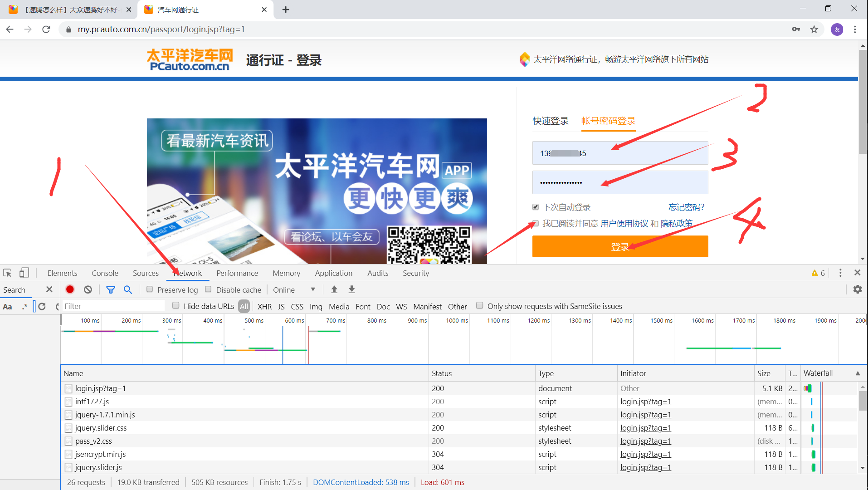Sort by the Waterfall column arrow
The width and height of the screenshot is (868, 490).
coord(858,373)
